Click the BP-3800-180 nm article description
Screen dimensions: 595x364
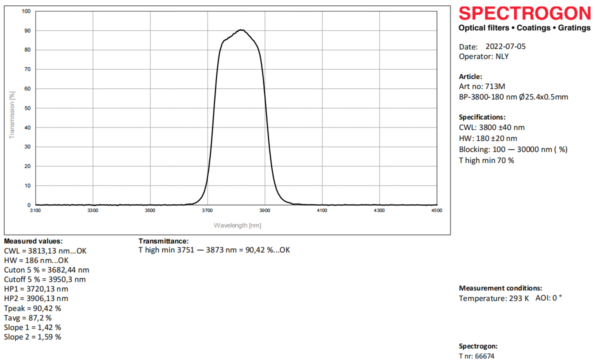coord(513,97)
